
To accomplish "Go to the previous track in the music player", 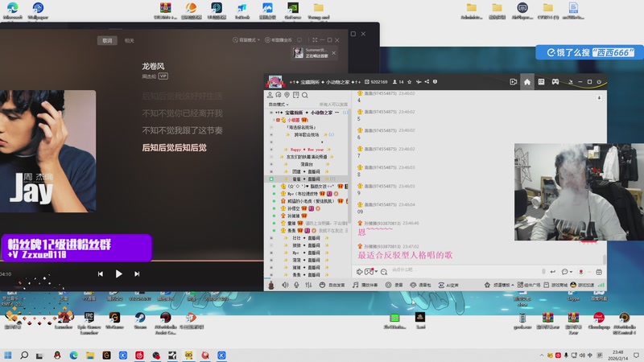I will [x=101, y=274].
